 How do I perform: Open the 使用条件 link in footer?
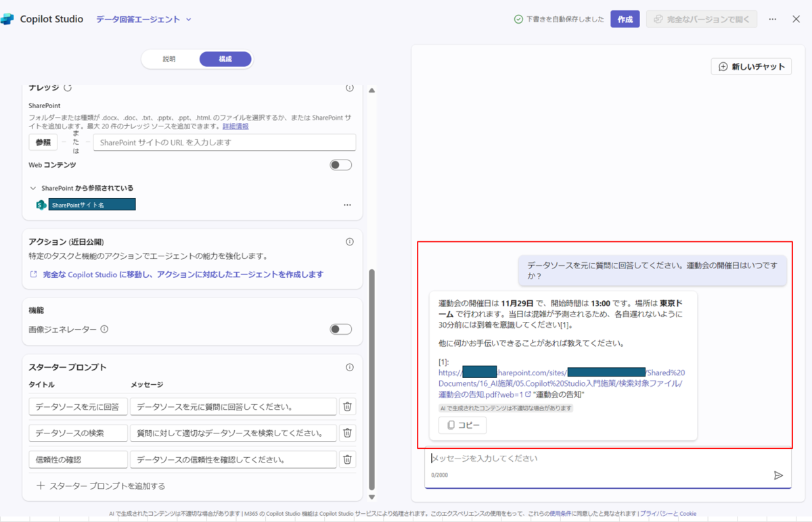point(560,514)
